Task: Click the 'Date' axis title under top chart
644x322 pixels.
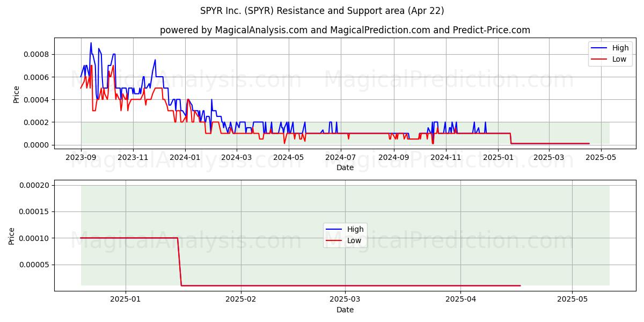Action: tap(345, 168)
